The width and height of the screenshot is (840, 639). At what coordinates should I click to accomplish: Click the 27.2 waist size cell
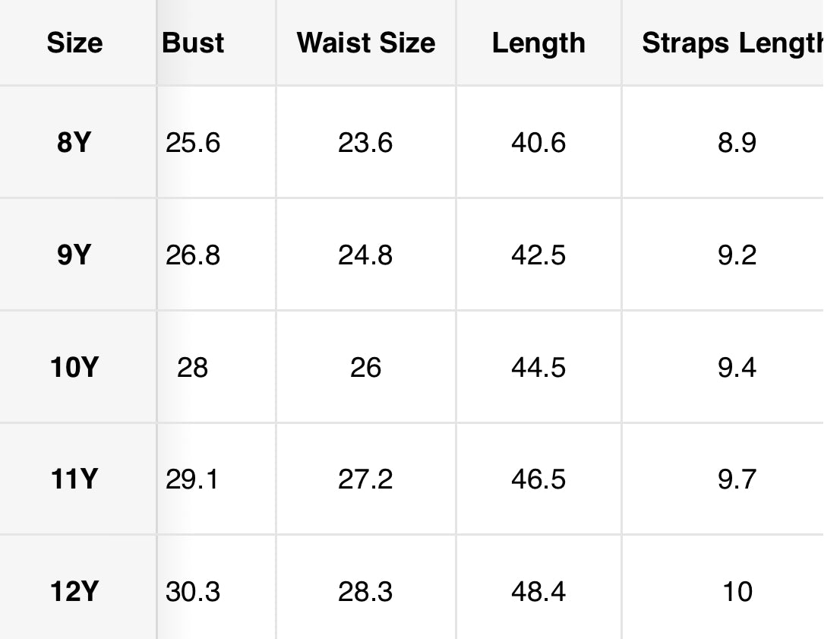click(x=365, y=479)
